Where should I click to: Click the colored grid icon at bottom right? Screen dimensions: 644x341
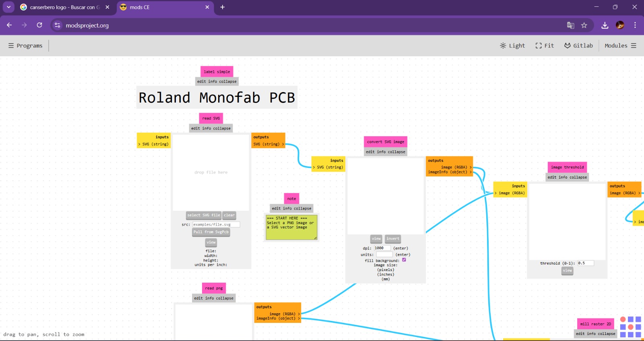630,327
